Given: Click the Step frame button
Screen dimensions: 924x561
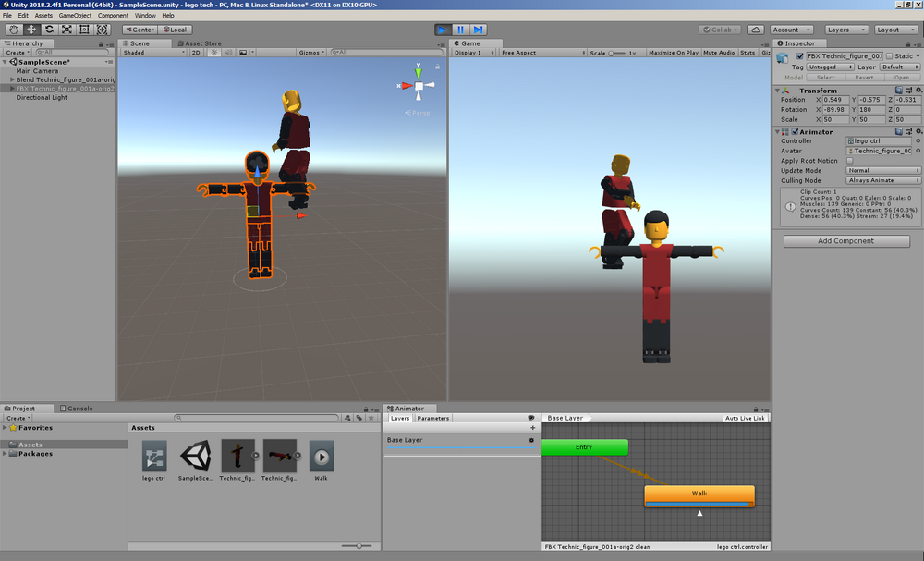Looking at the screenshot, I should pyautogui.click(x=479, y=30).
